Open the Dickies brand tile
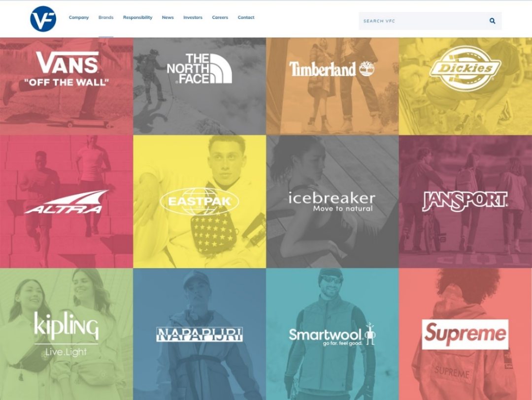532x400 pixels. click(x=465, y=86)
